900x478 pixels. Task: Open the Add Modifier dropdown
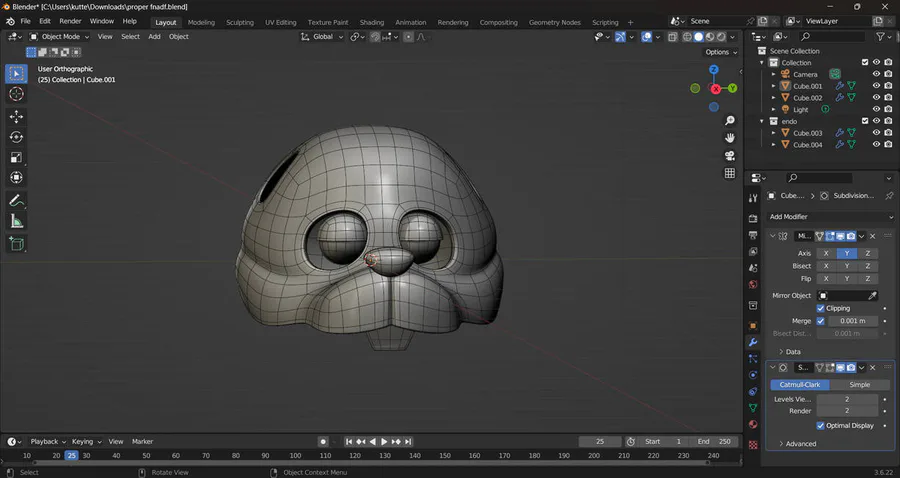[x=831, y=217]
